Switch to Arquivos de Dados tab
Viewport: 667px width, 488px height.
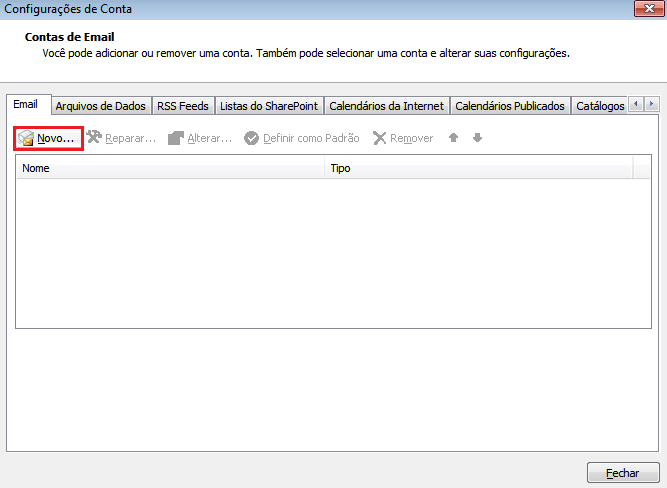pyautogui.click(x=101, y=106)
